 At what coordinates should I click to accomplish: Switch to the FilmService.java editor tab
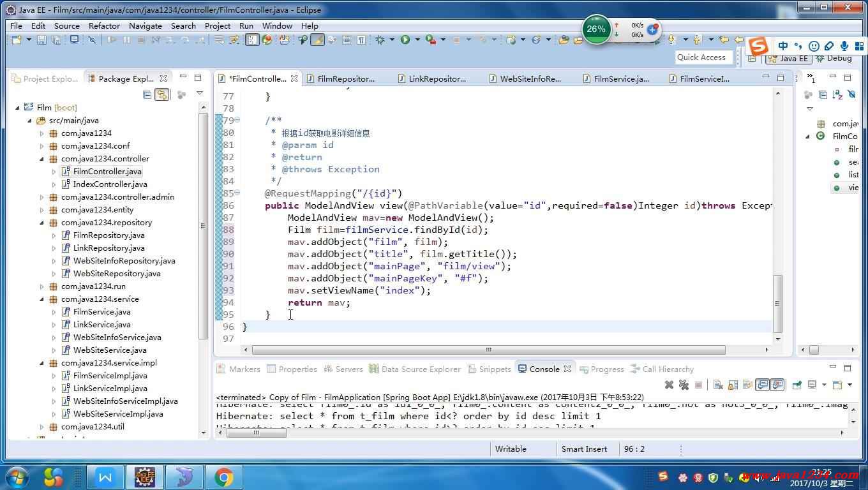click(616, 78)
